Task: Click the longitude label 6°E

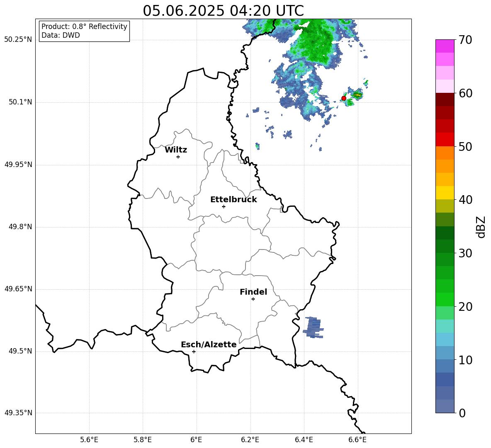Action: tap(196, 440)
